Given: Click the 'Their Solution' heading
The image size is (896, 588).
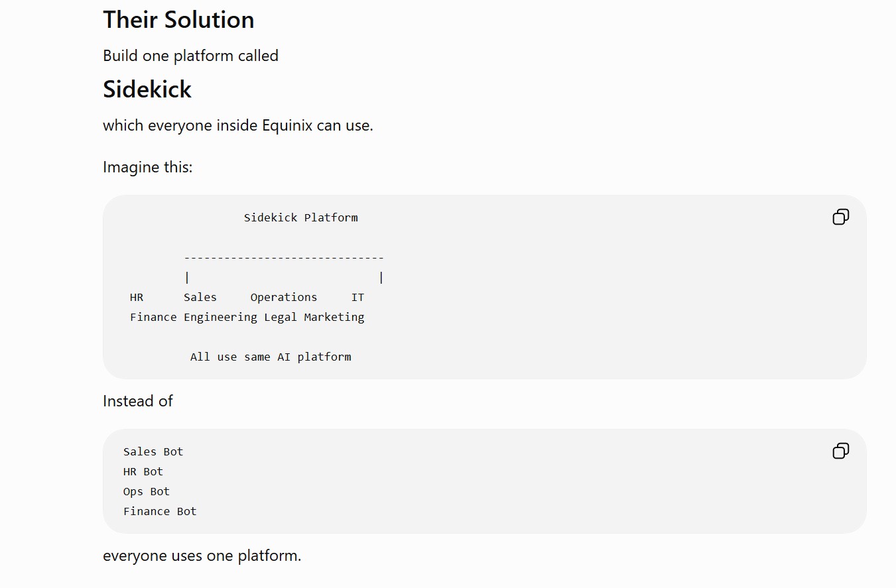Looking at the screenshot, I should pyautogui.click(x=178, y=20).
